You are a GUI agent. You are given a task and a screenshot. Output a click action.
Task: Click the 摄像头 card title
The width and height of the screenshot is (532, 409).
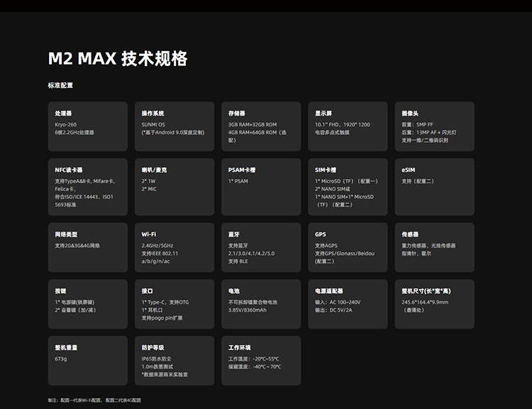click(410, 113)
